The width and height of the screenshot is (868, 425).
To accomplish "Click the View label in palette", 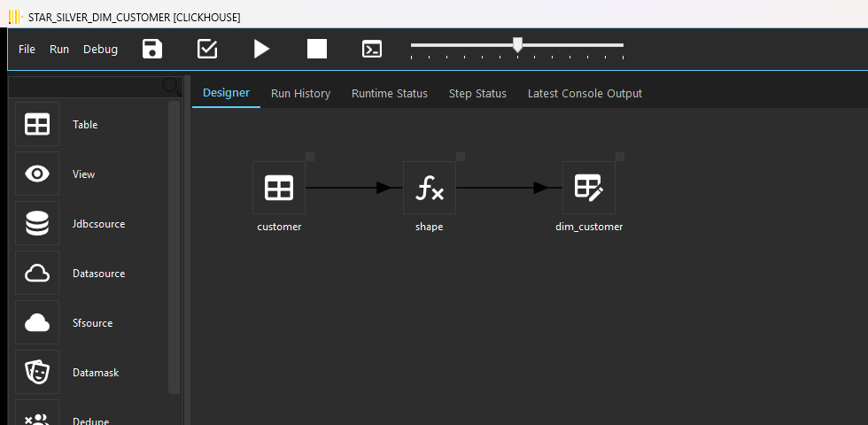I will click(x=83, y=174).
